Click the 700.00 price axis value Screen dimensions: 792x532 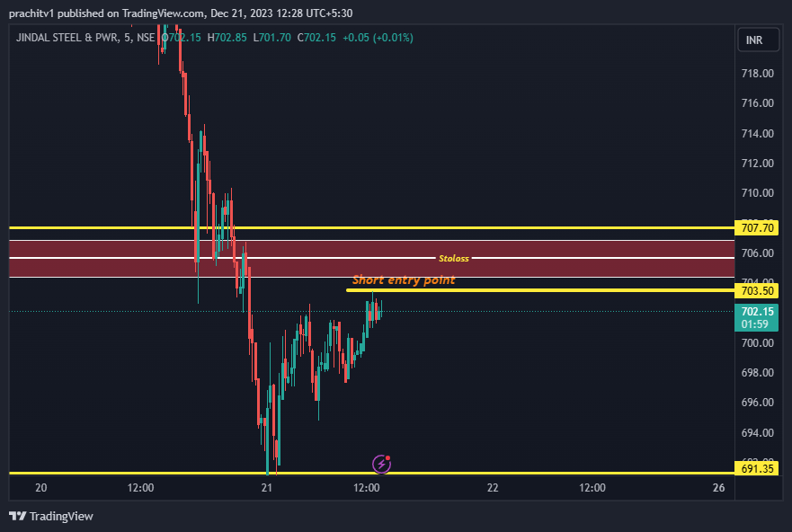757,342
